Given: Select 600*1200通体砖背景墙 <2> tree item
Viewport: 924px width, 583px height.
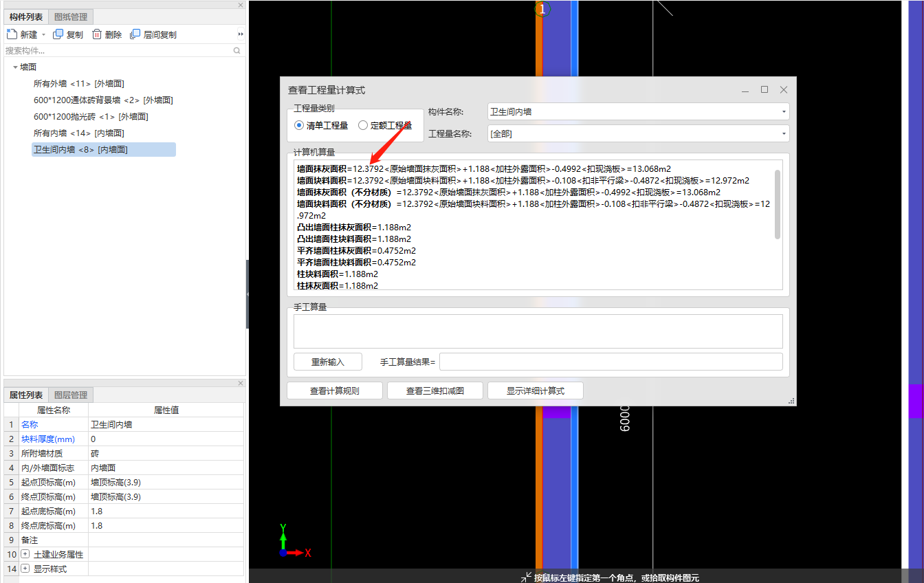Looking at the screenshot, I should 103,100.
